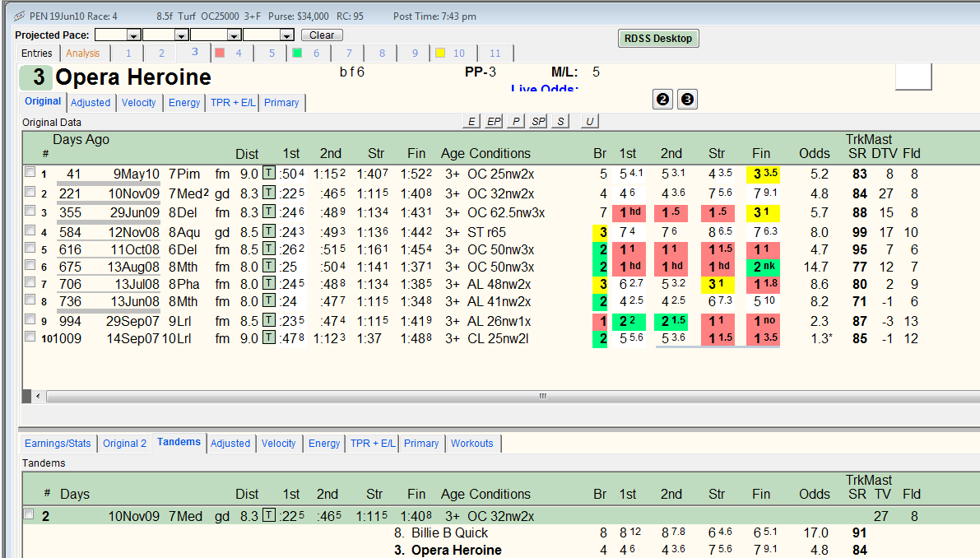980x558 pixels.
Task: Open the Earnings/Stats tab
Action: [58, 443]
